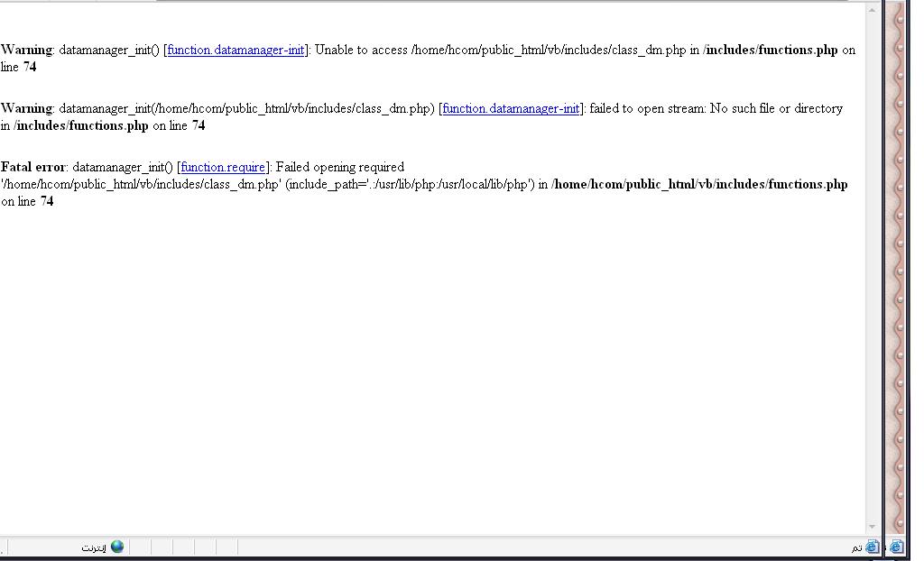Click the Internet zone globe icon
Viewport: 924px width, 561px height.
(116, 547)
